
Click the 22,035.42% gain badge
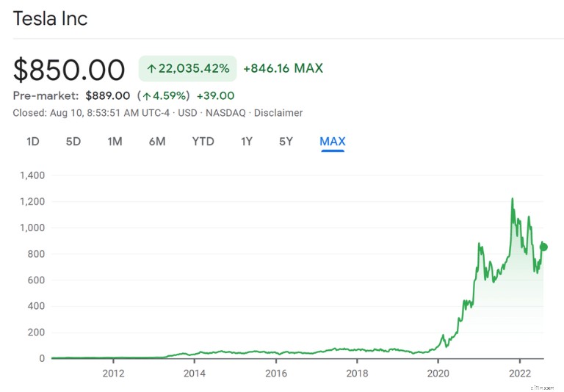click(x=188, y=68)
